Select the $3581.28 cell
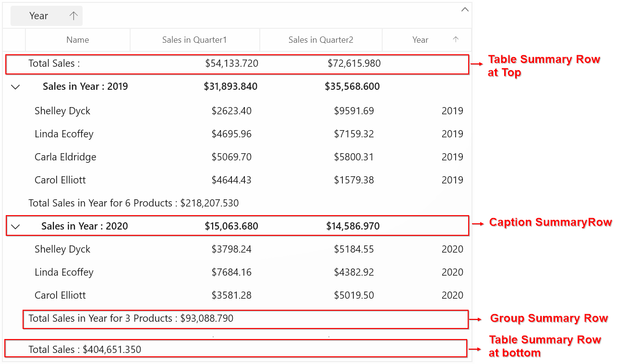Viewport: 617px width, 364px height. [x=231, y=295]
